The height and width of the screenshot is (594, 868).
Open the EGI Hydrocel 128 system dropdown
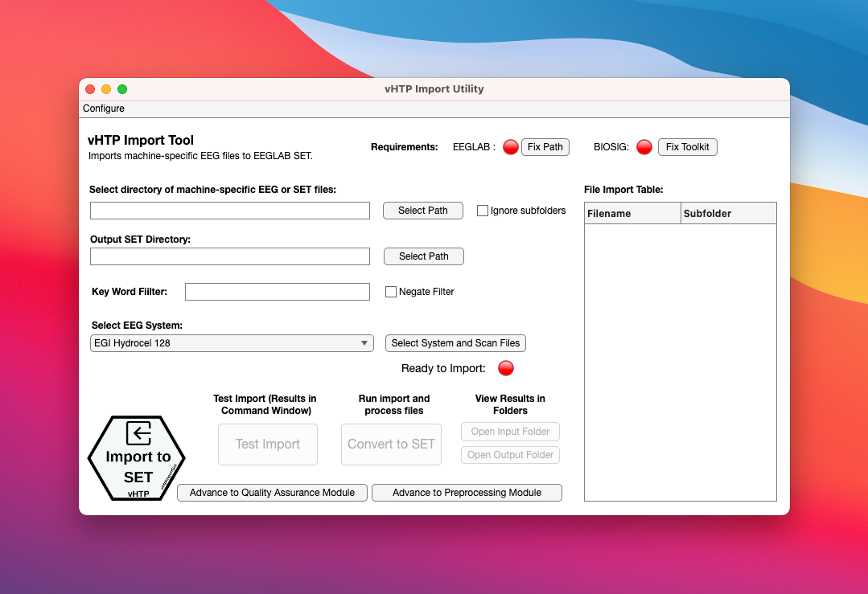[232, 343]
